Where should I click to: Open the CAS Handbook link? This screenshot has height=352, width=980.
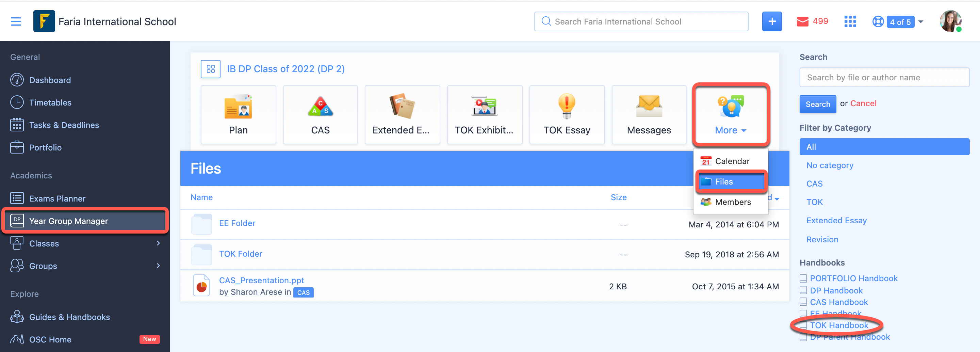[x=838, y=302]
